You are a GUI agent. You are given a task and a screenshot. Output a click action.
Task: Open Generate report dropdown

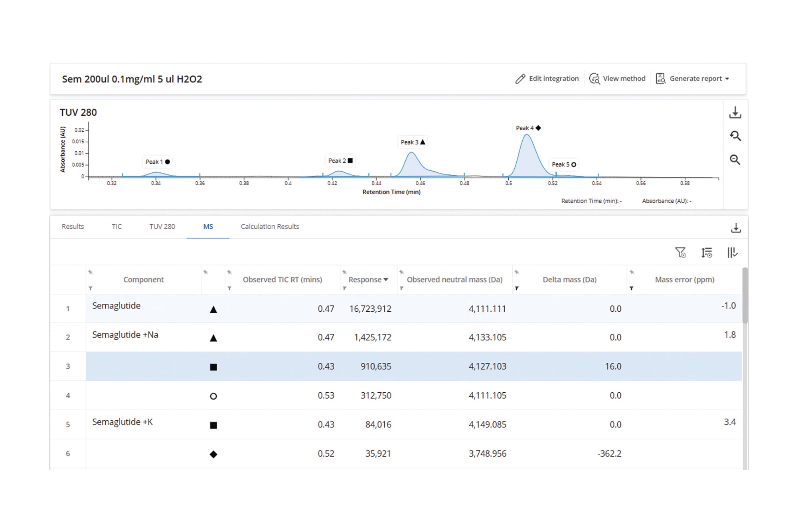(693, 79)
